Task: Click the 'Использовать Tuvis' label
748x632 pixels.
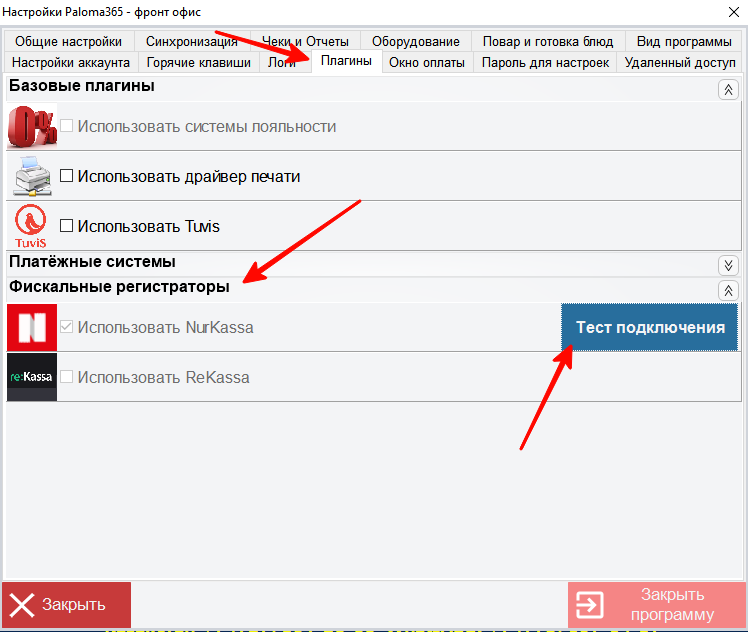Action: (149, 226)
